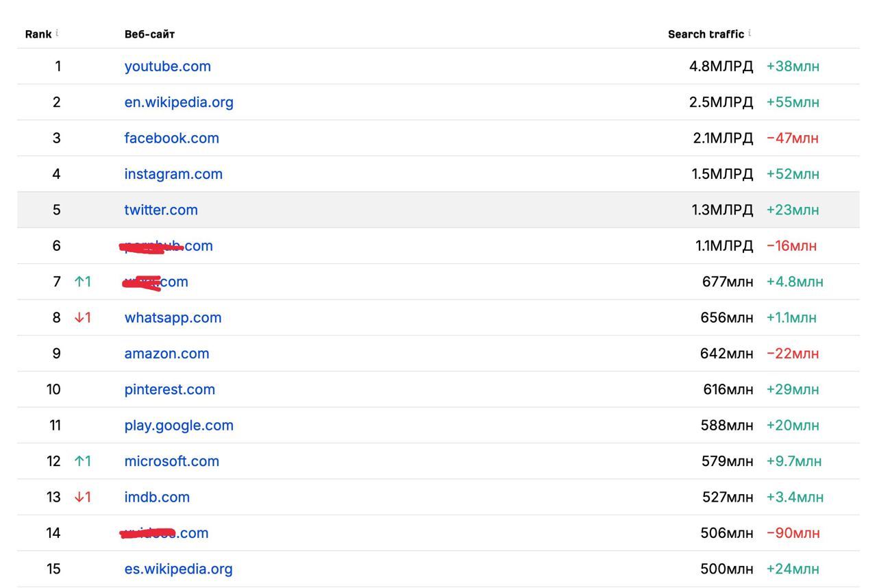This screenshot has width=877, height=588.
Task: Click the up-1 rank change in row 12
Action: 83,461
